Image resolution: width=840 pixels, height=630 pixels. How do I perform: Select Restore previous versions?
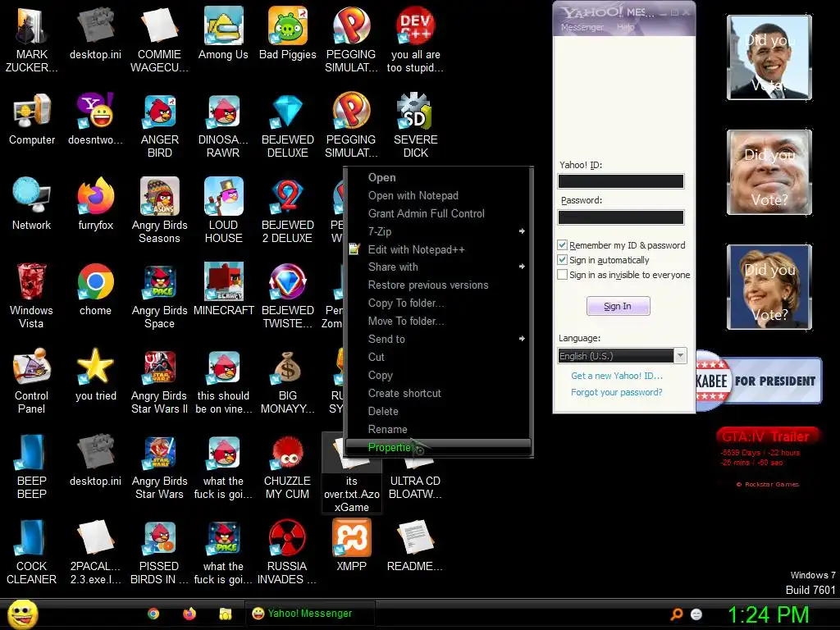point(439,285)
